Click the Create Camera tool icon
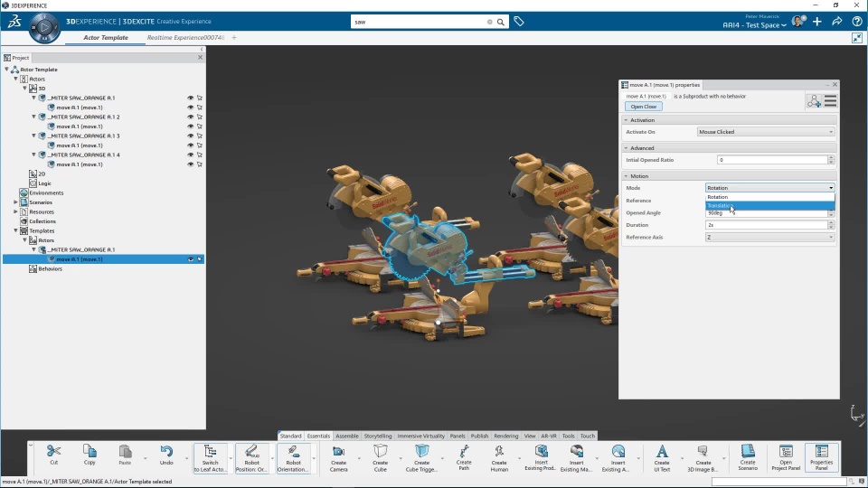Screen dimensions: 868x488 click(338, 451)
